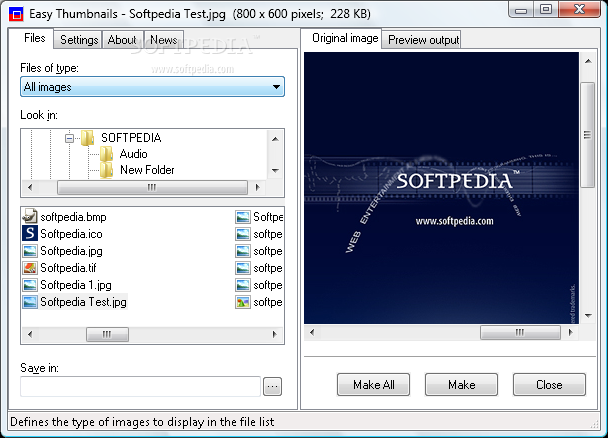This screenshot has height=438, width=608.
Task: Click the file list horizontal scrollbar thumb
Action: pyautogui.click(x=107, y=334)
